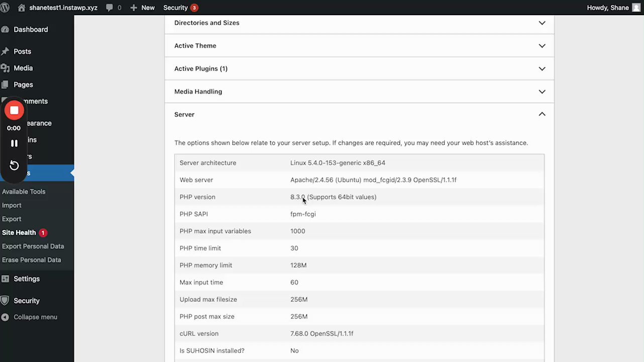Open Available Tools submenu item
Viewport: 644px width, 362px height.
coord(24,192)
